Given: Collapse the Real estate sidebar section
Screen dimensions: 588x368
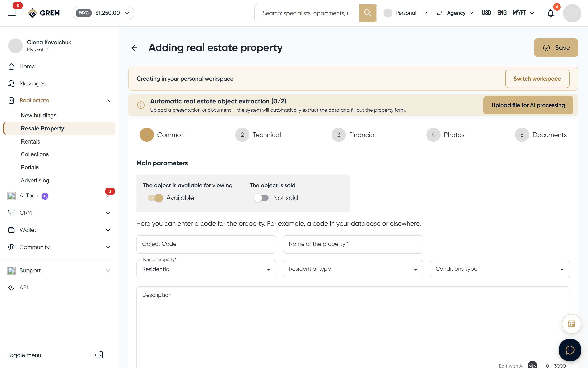Looking at the screenshot, I should [108, 101].
